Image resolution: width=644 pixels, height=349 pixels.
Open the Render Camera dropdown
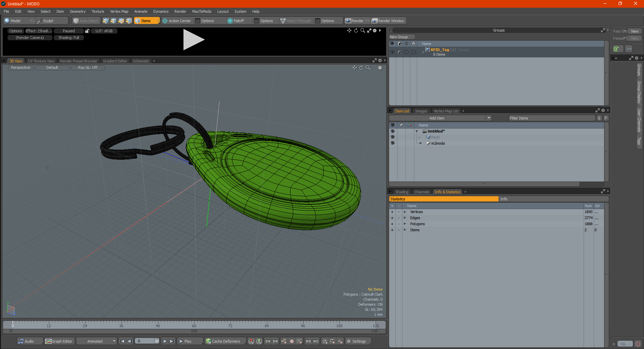click(30, 38)
